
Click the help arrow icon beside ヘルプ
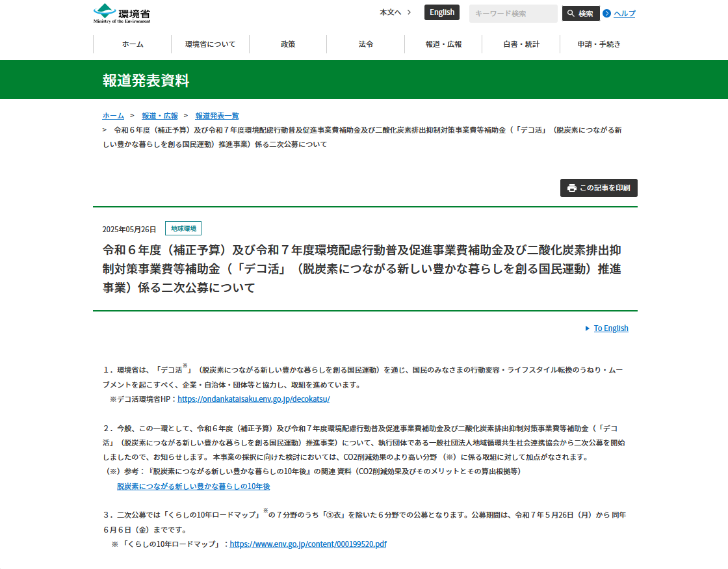click(607, 14)
